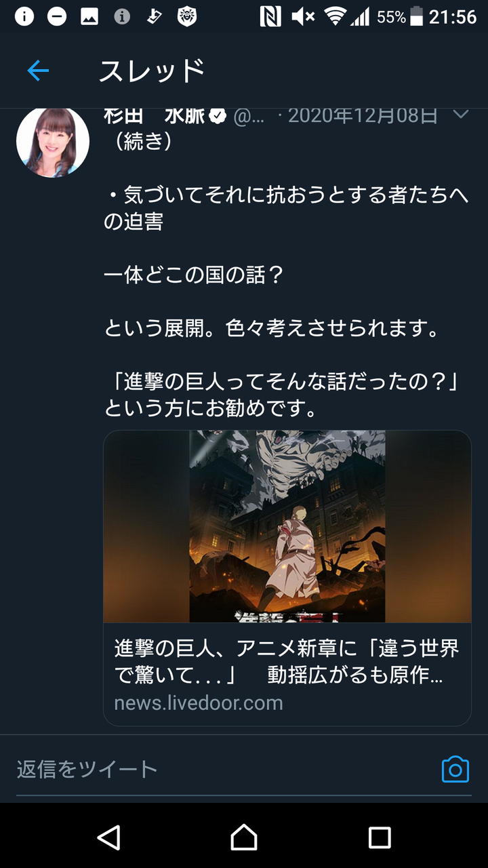
Task: Tap the NFC status bar icon
Action: tap(270, 16)
